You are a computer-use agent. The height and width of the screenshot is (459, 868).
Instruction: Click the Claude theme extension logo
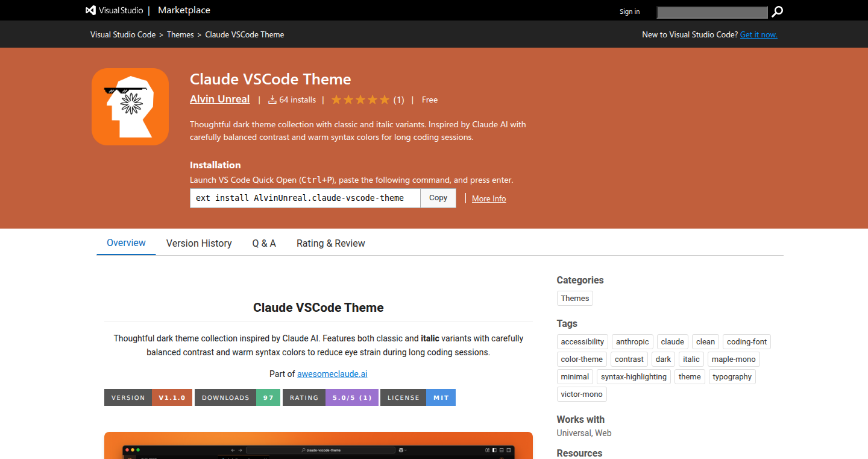(x=130, y=107)
